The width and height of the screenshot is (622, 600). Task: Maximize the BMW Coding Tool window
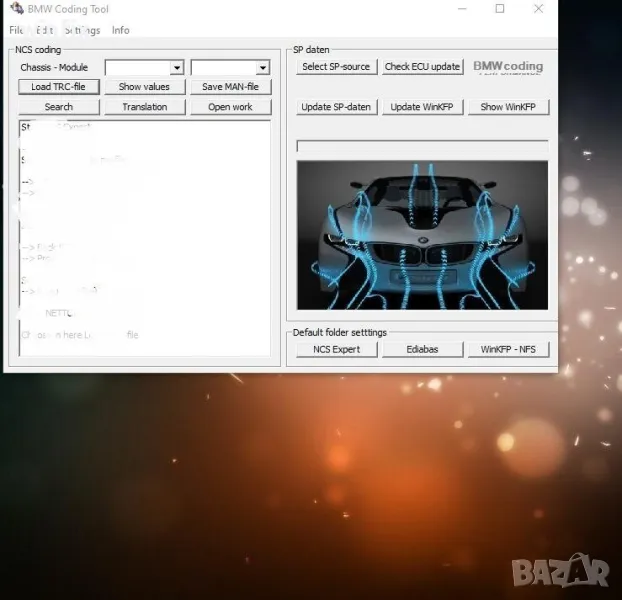[x=500, y=8]
